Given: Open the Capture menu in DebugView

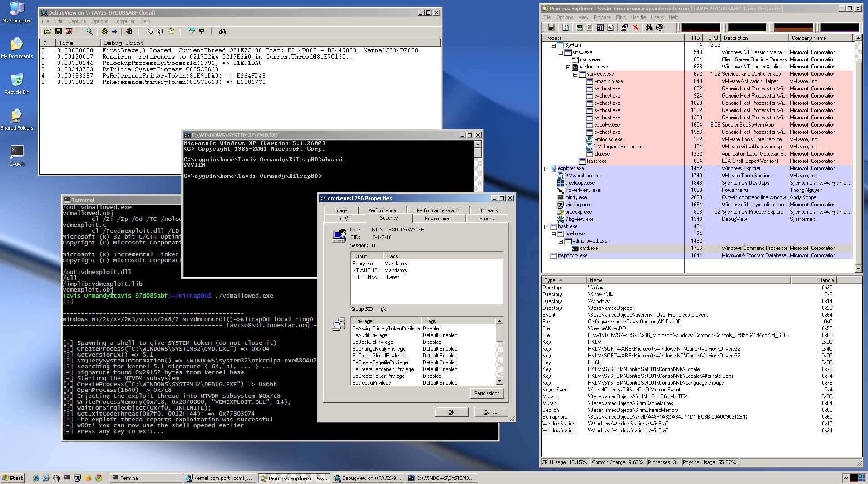Looking at the screenshot, I should pyautogui.click(x=77, y=21).
